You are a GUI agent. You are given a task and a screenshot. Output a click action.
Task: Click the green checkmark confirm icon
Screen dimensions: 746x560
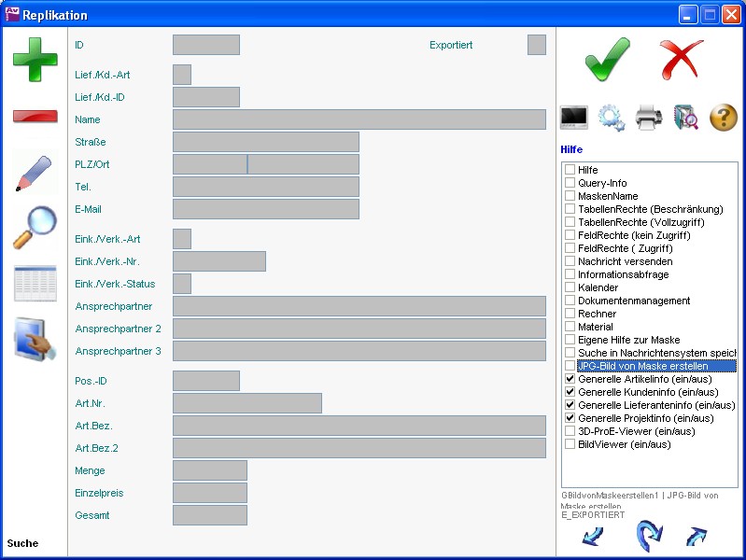tap(608, 60)
